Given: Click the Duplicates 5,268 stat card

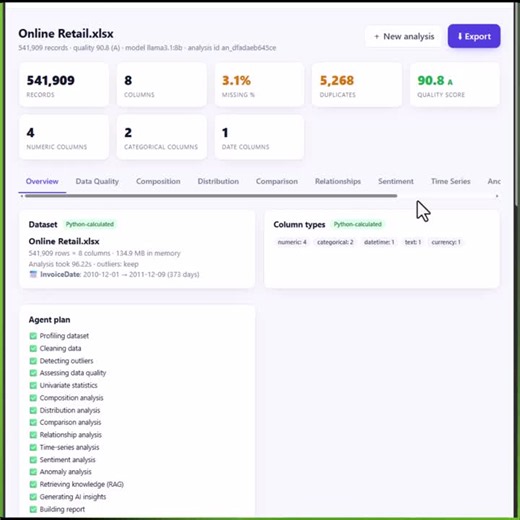Looking at the screenshot, I should (x=357, y=85).
